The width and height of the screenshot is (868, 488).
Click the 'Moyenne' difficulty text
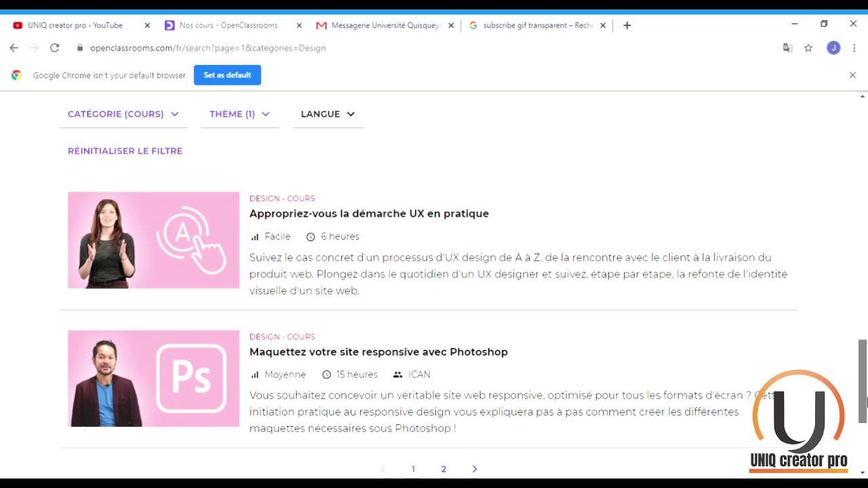point(285,375)
